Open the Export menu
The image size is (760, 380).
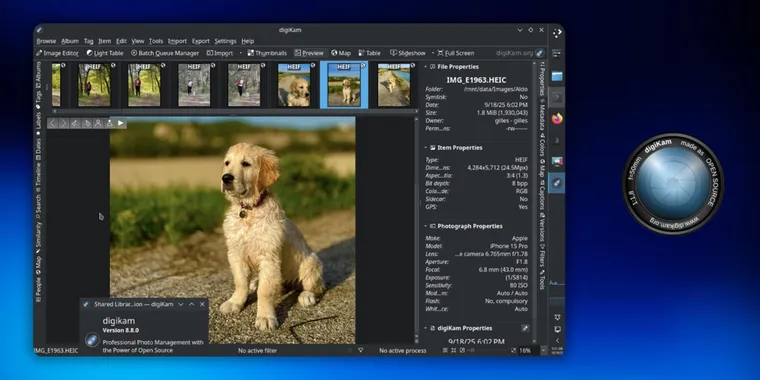(x=201, y=41)
